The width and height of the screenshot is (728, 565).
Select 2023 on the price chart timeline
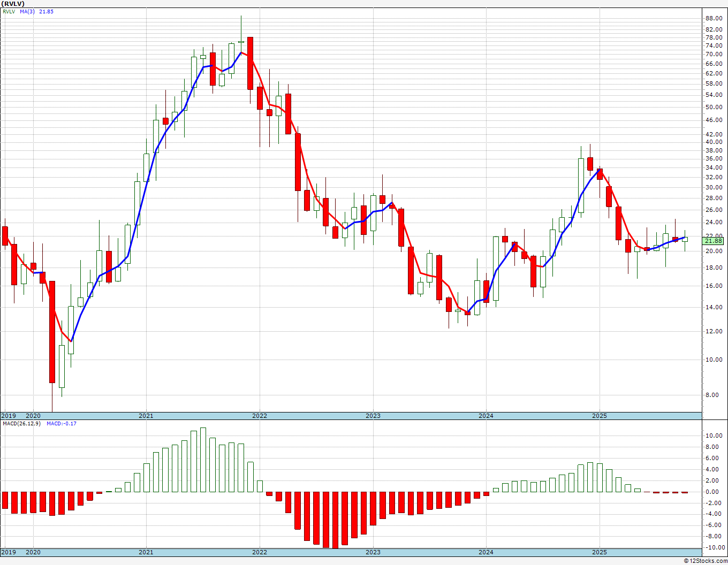pyautogui.click(x=373, y=416)
